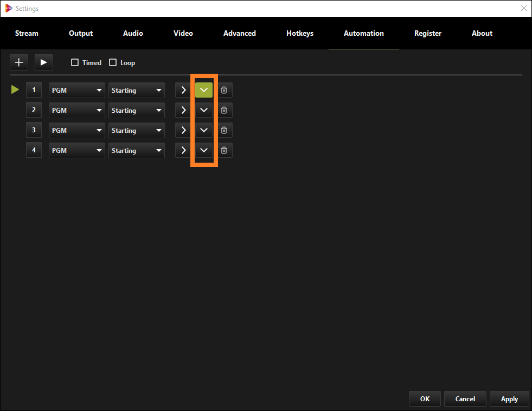The height and width of the screenshot is (411, 532).
Task: Switch to the Stream tab
Action: pyautogui.click(x=27, y=33)
